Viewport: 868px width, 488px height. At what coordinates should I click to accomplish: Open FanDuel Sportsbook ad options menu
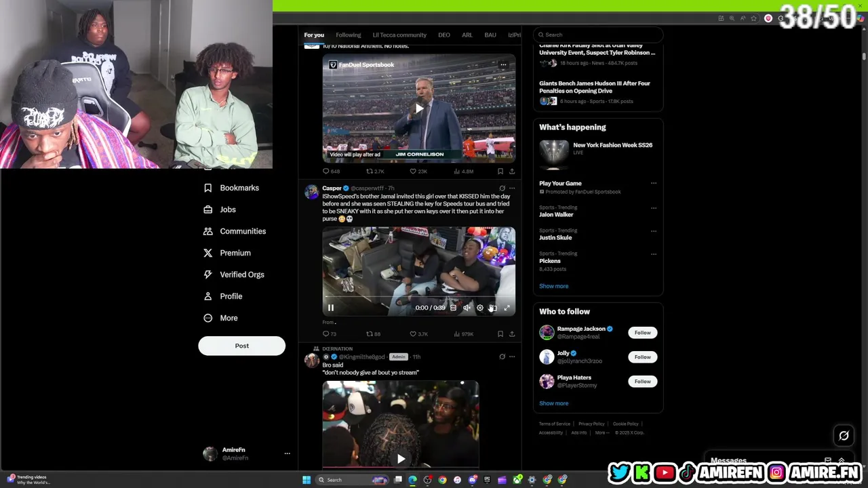[503, 65]
